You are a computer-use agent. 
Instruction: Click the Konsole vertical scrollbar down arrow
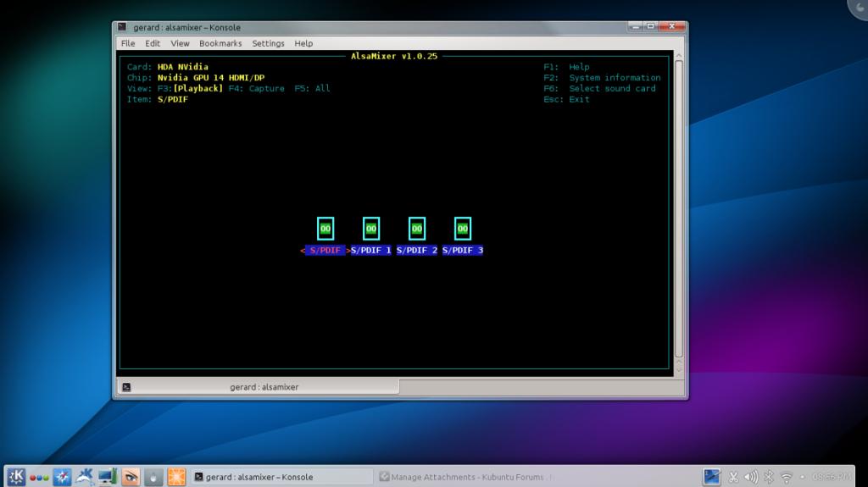[679, 369]
